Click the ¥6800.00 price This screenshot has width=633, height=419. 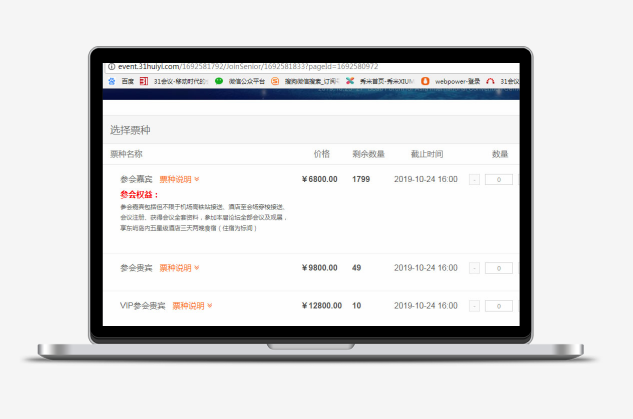tap(319, 179)
